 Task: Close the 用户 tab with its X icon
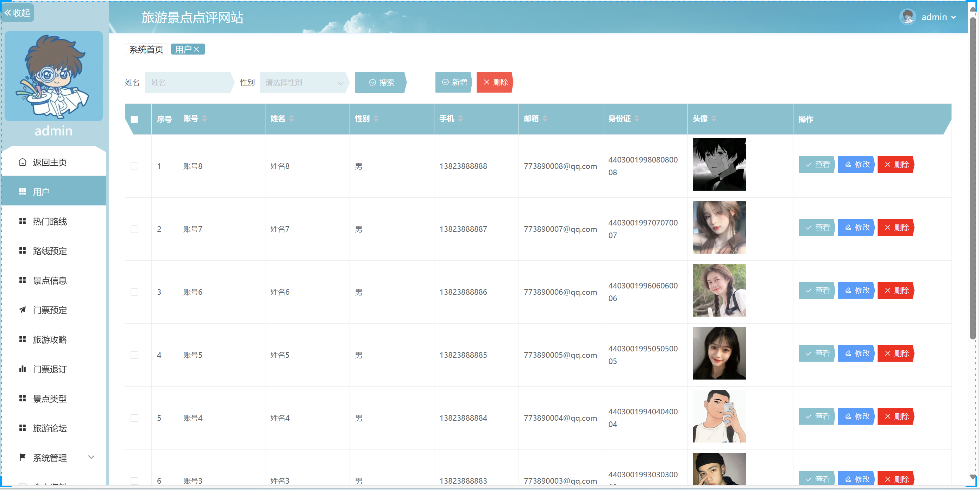(x=197, y=49)
